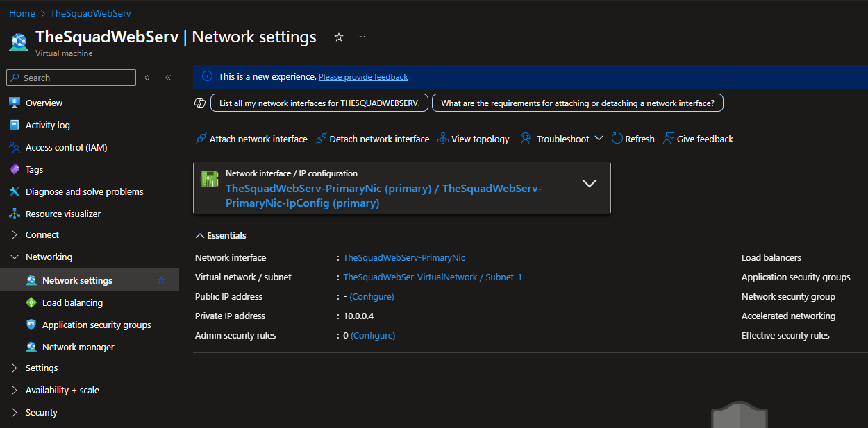Click the Attach network interface icon
This screenshot has width=868, height=428.
click(201, 139)
